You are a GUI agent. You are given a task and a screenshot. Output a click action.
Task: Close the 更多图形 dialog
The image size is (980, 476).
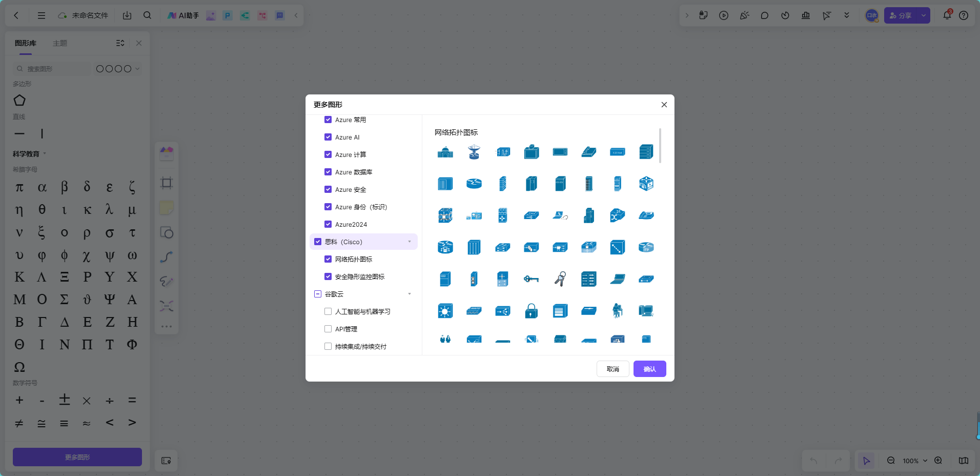[664, 105]
